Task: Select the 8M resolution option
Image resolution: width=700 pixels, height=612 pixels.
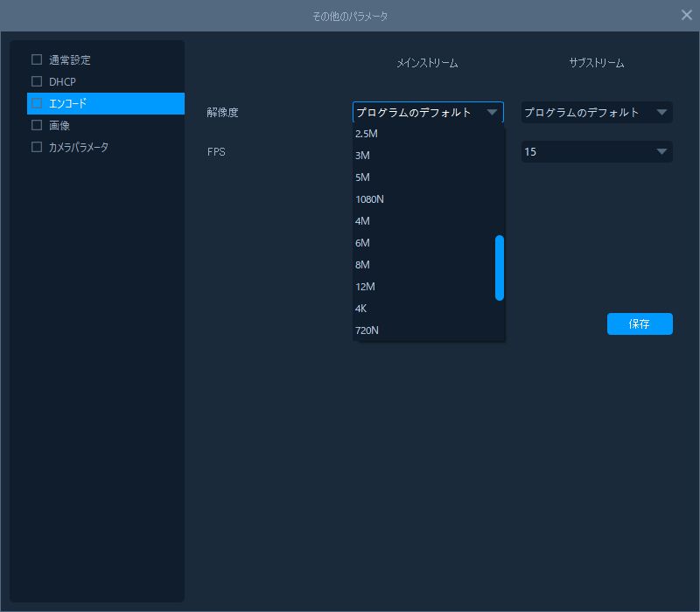Action: [363, 265]
